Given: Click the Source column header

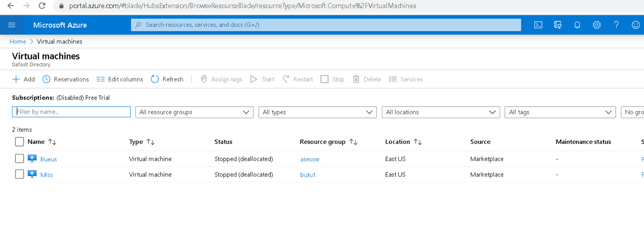Looking at the screenshot, I should [x=480, y=142].
